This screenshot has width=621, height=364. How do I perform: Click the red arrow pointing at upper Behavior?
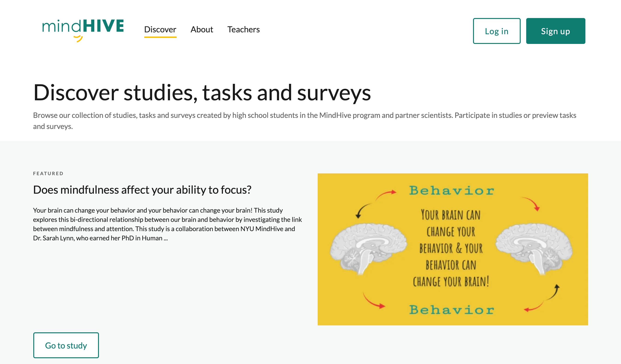tap(386, 195)
